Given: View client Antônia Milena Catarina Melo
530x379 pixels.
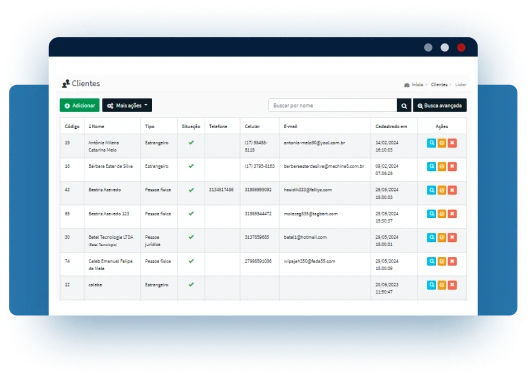Looking at the screenshot, I should pyautogui.click(x=431, y=143).
